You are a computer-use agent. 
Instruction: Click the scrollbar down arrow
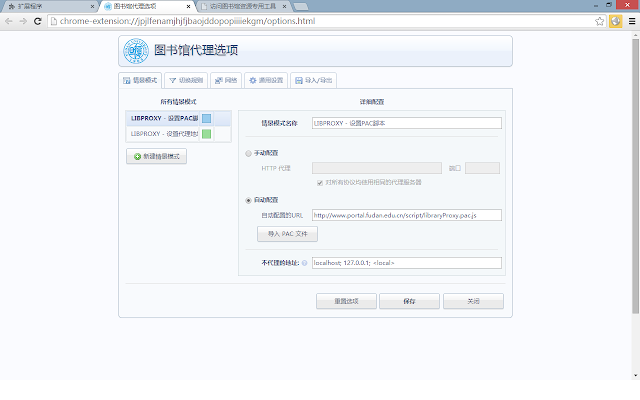636,375
